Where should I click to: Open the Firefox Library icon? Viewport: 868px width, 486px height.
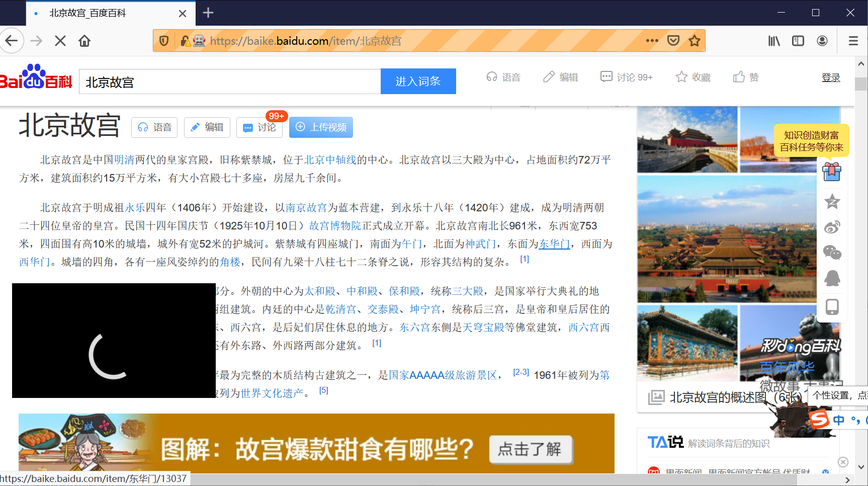point(774,41)
